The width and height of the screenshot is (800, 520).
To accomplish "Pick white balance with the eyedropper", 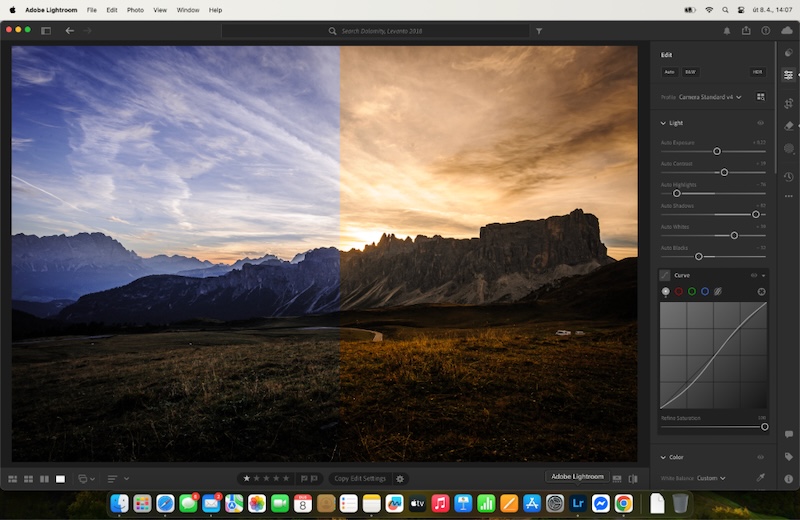I will (761, 478).
